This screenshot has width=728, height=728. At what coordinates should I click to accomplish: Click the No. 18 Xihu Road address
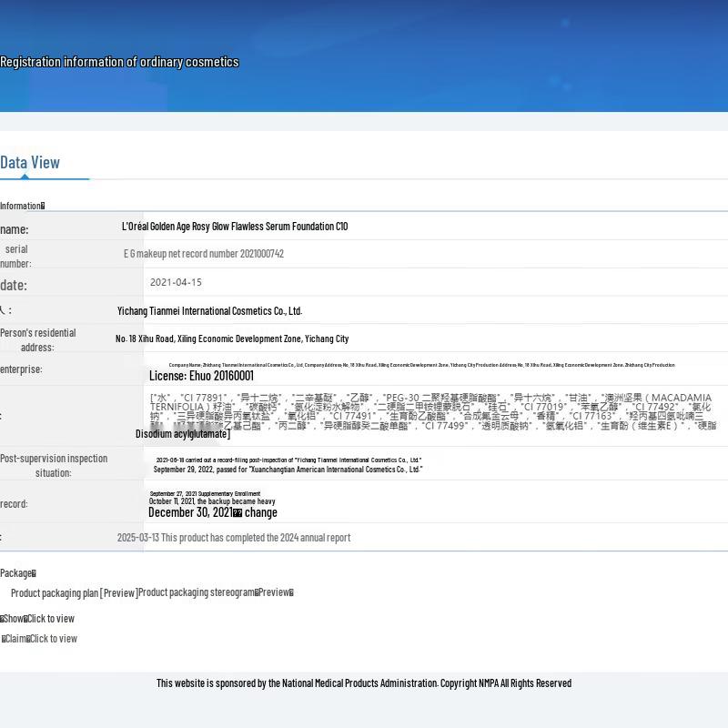click(232, 339)
